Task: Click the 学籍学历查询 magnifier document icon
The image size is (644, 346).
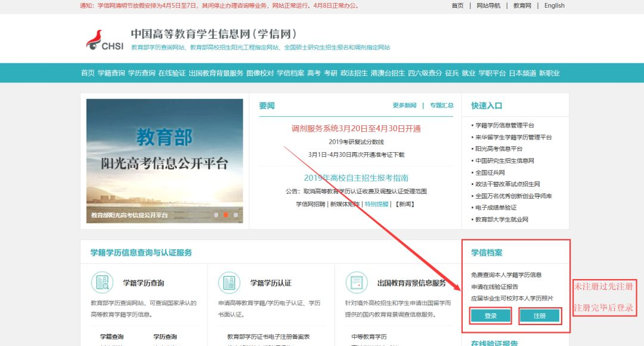Action: point(102,282)
